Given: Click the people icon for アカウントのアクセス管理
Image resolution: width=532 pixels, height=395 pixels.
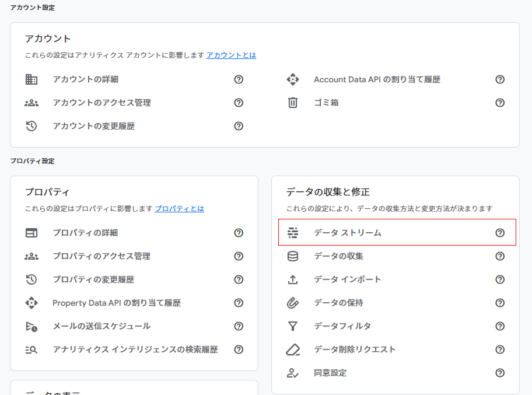Looking at the screenshot, I should coord(32,103).
